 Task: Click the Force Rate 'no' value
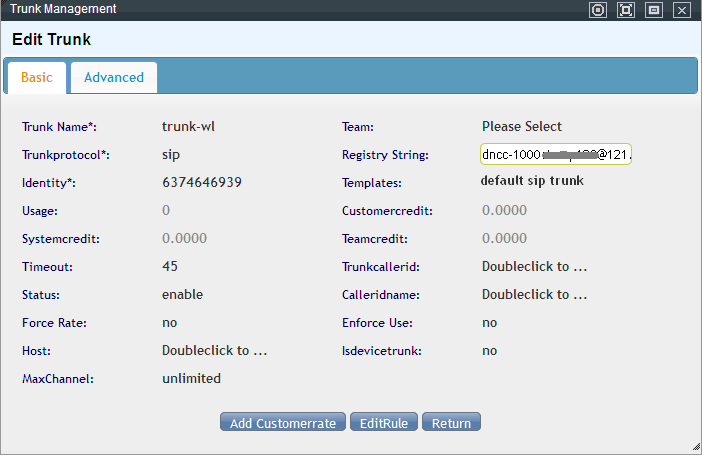(170, 323)
